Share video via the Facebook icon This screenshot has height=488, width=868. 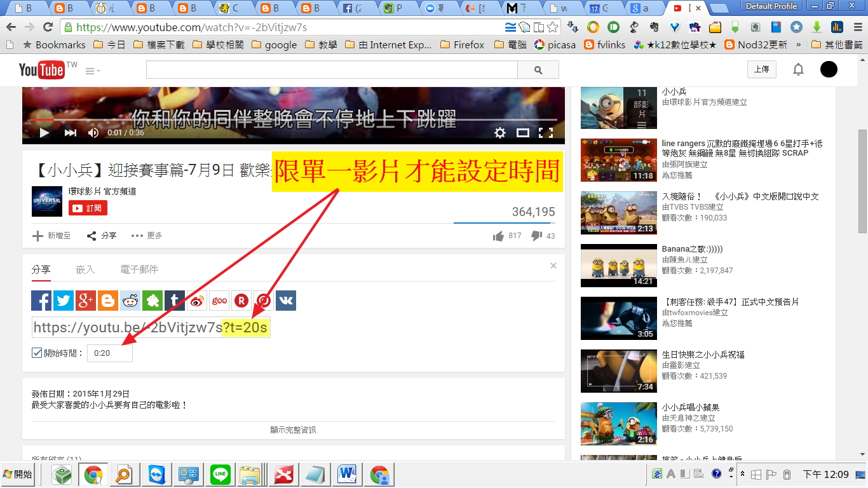[x=41, y=301]
